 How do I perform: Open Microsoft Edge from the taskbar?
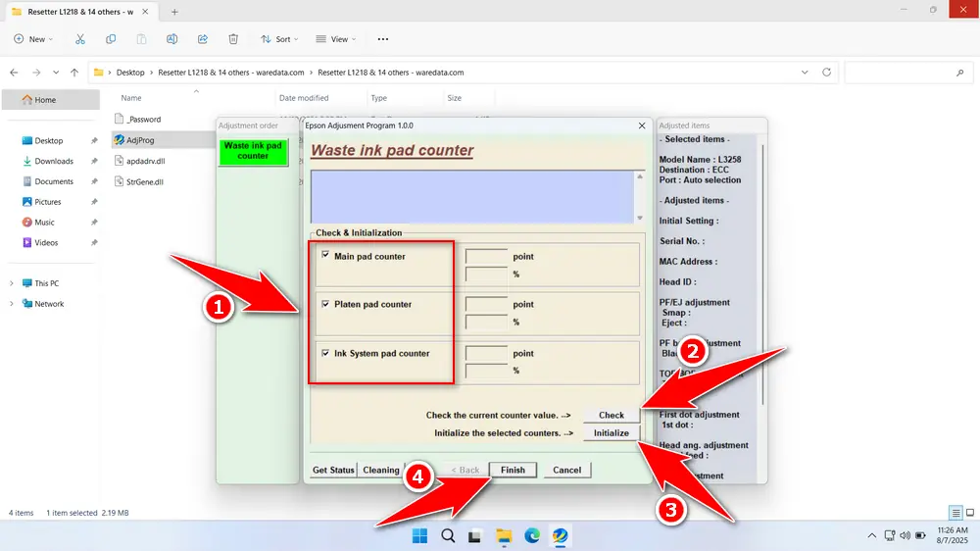[x=531, y=535]
